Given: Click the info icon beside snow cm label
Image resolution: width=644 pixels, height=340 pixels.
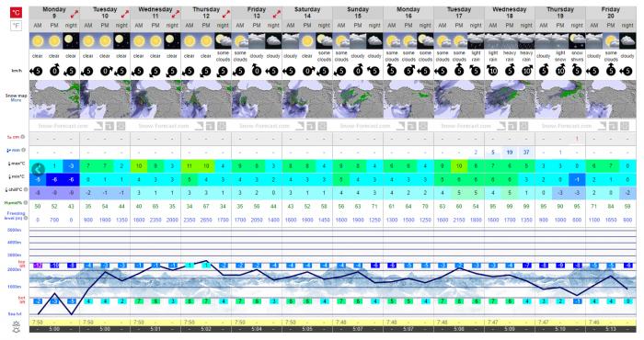Looking at the screenshot, I should pyautogui.click(x=23, y=137).
